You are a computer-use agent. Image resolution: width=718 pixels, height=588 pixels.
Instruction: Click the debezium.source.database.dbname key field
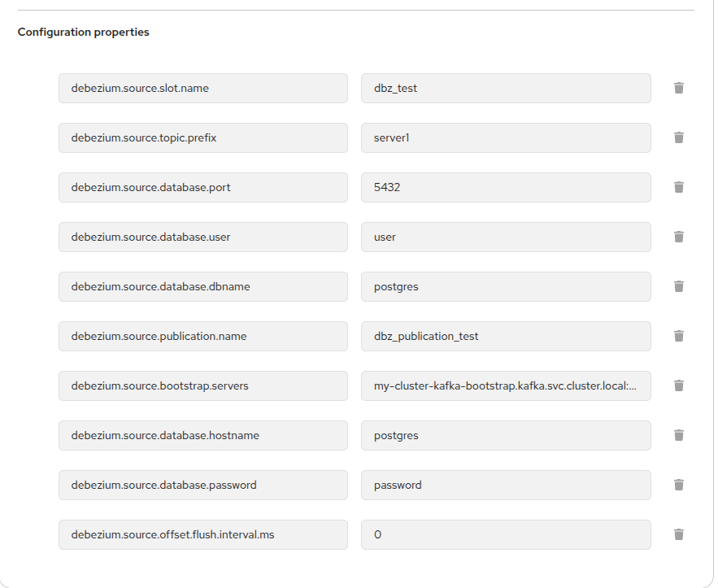coord(202,286)
